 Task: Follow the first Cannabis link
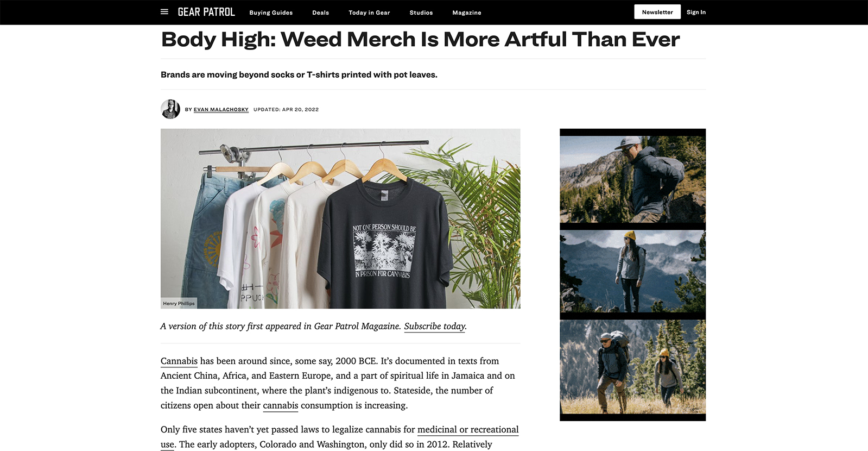click(179, 361)
